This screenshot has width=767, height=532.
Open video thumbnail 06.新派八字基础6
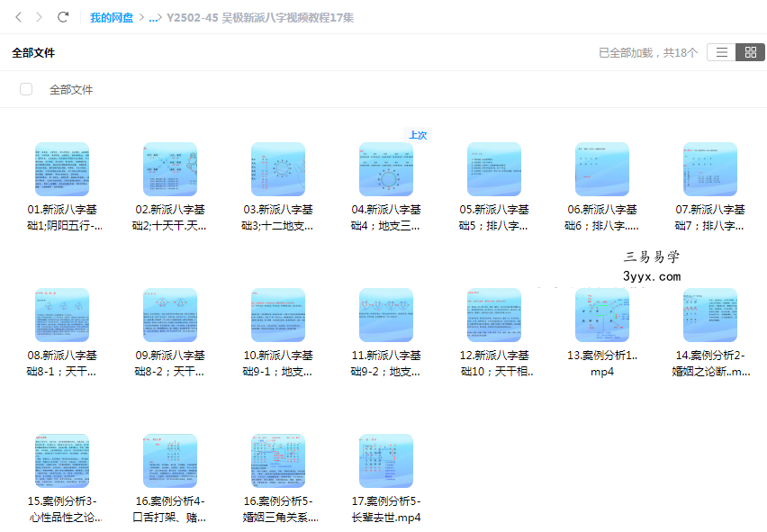point(602,169)
